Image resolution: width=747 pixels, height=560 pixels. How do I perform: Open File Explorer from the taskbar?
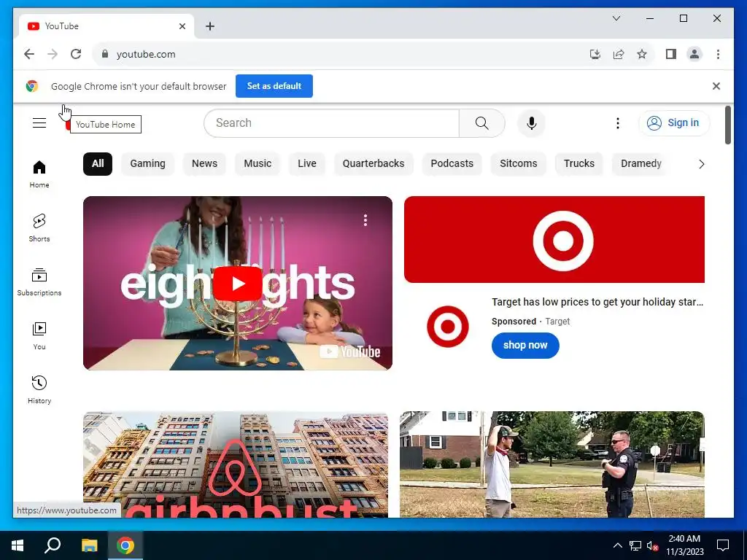[89, 545]
